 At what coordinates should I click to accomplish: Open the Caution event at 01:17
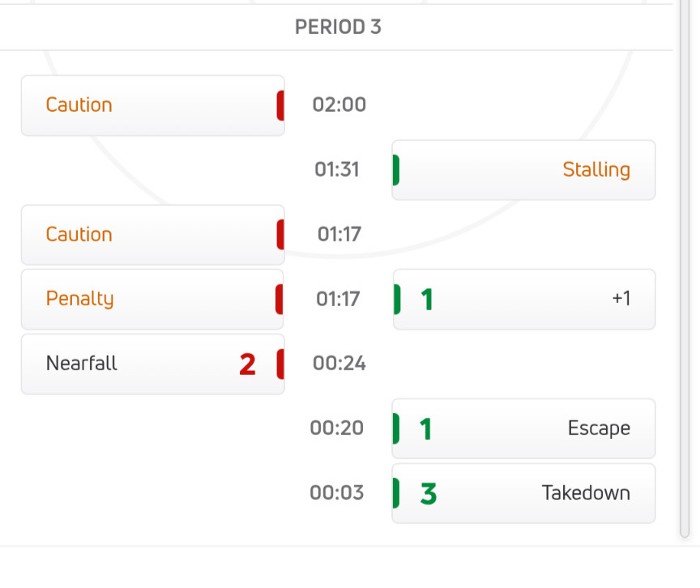(x=152, y=235)
